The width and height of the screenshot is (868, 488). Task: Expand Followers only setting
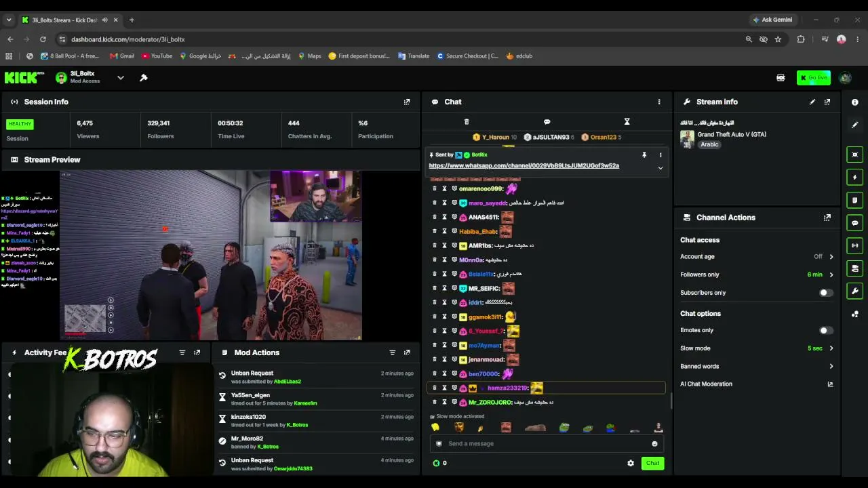[x=831, y=274]
